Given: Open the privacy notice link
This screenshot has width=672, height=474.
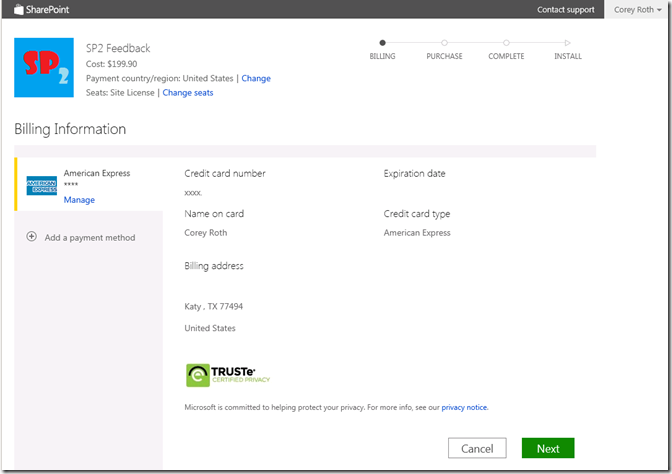Looking at the screenshot, I should [464, 407].
